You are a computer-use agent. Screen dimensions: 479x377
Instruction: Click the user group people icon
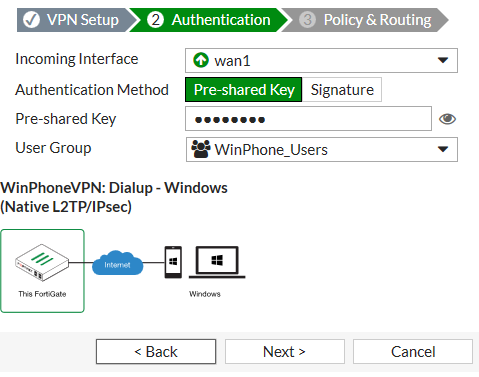pos(201,149)
